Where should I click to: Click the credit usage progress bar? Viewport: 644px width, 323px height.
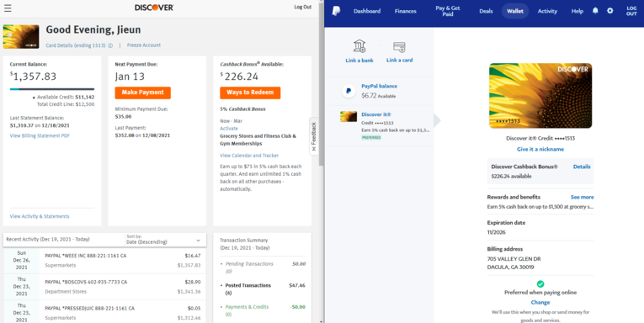point(52,89)
